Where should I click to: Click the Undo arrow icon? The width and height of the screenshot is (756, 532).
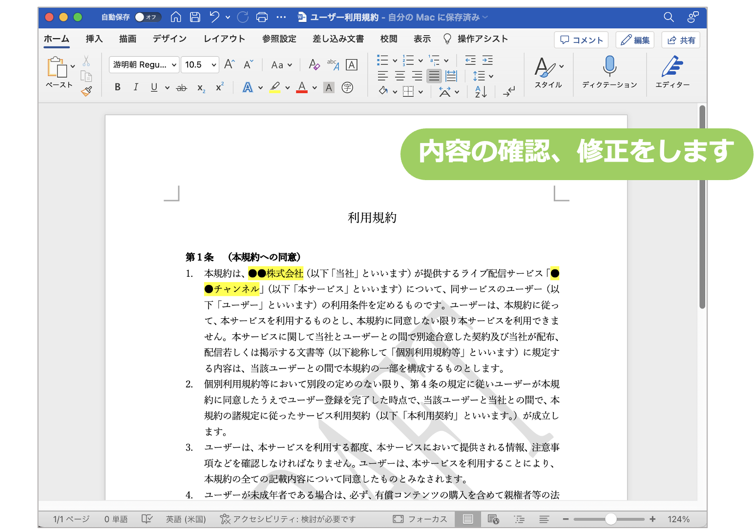214,17
